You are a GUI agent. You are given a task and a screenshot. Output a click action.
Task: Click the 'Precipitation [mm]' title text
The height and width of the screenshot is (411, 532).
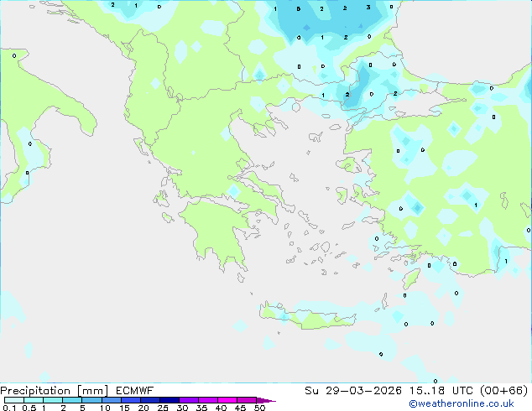point(55,391)
